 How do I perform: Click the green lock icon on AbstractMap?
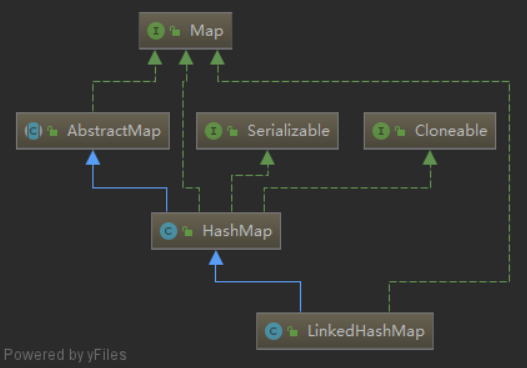(x=52, y=131)
